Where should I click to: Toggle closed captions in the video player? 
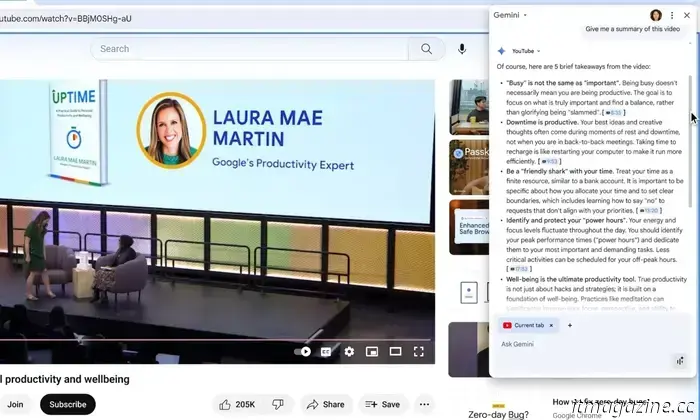[326, 352]
